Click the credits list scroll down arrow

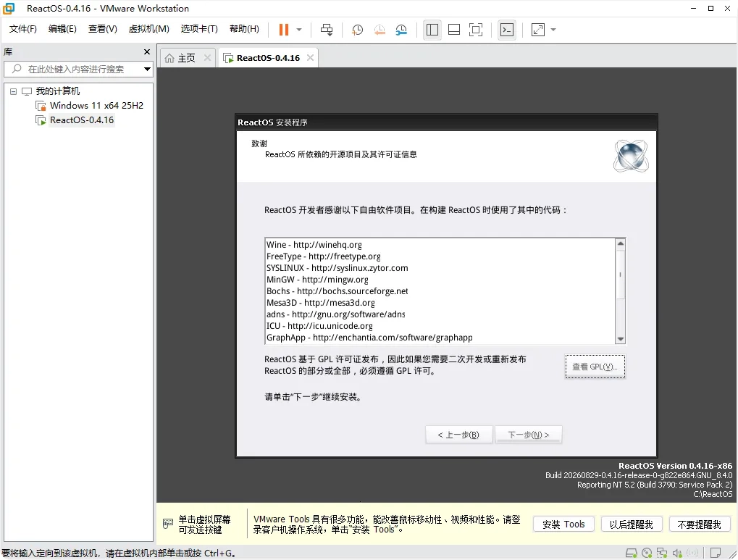coord(621,338)
